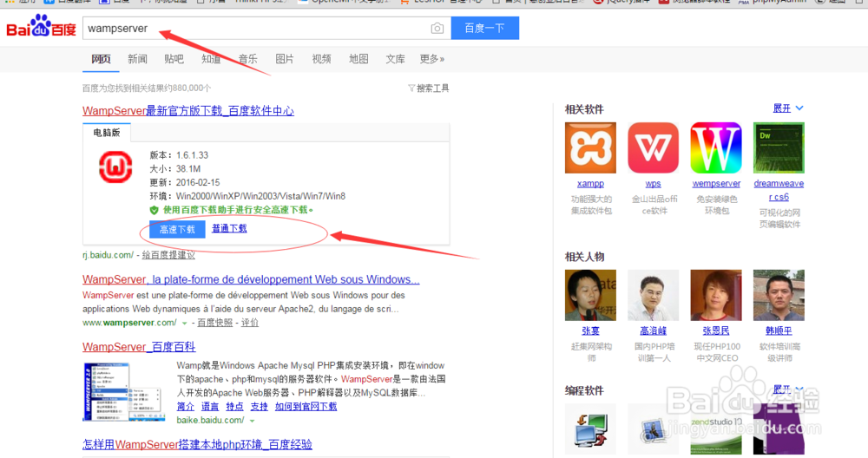This screenshot has width=868, height=458.
Task: Expand the 更多 menu
Action: 431,59
